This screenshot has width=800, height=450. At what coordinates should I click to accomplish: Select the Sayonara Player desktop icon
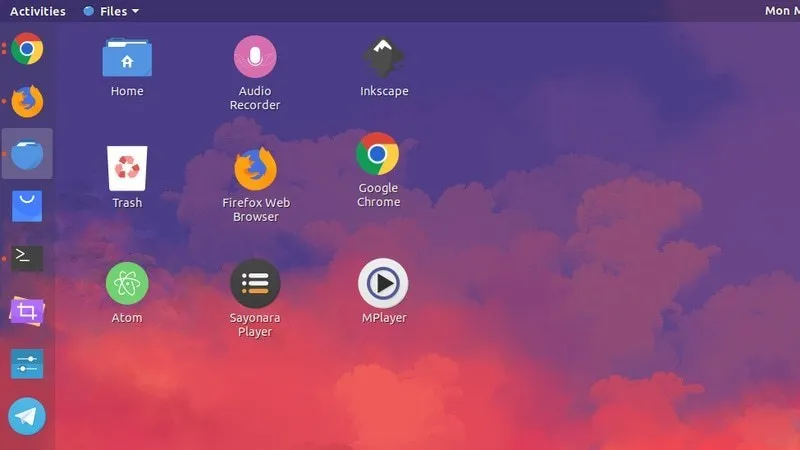255,284
